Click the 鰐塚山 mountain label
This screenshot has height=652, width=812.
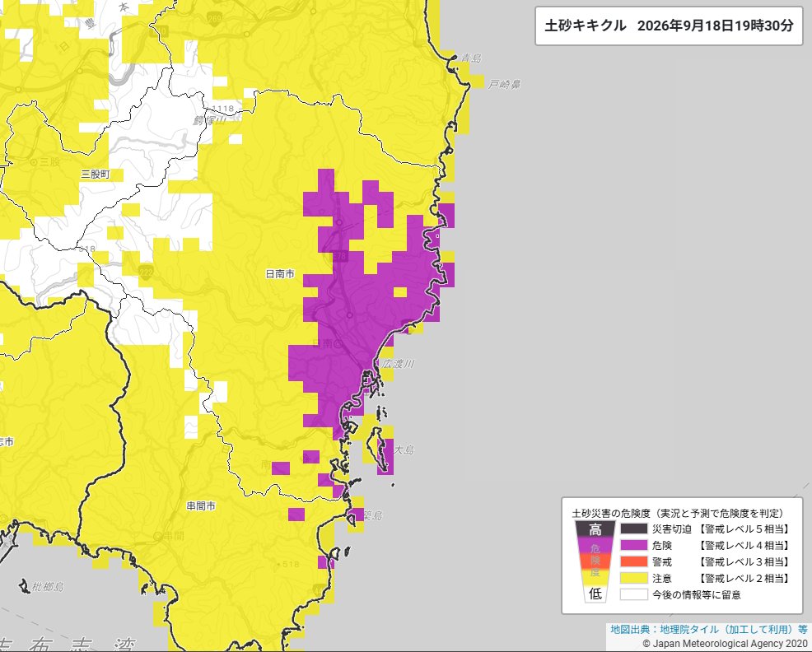[x=209, y=121]
